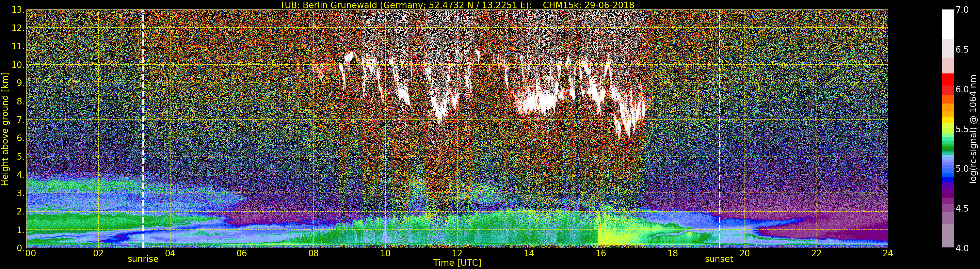
Task: Select the time axis tick label '04'
Action: coord(170,253)
